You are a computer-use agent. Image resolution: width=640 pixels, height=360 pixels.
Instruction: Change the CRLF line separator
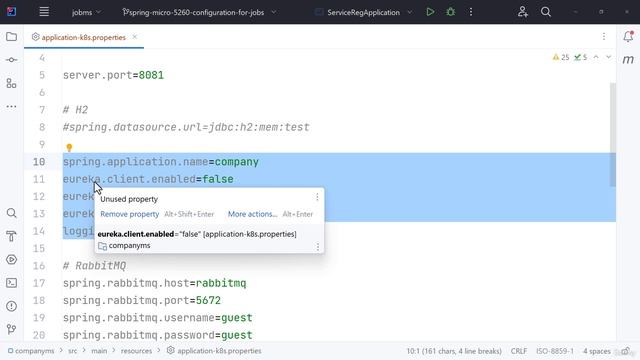point(519,351)
